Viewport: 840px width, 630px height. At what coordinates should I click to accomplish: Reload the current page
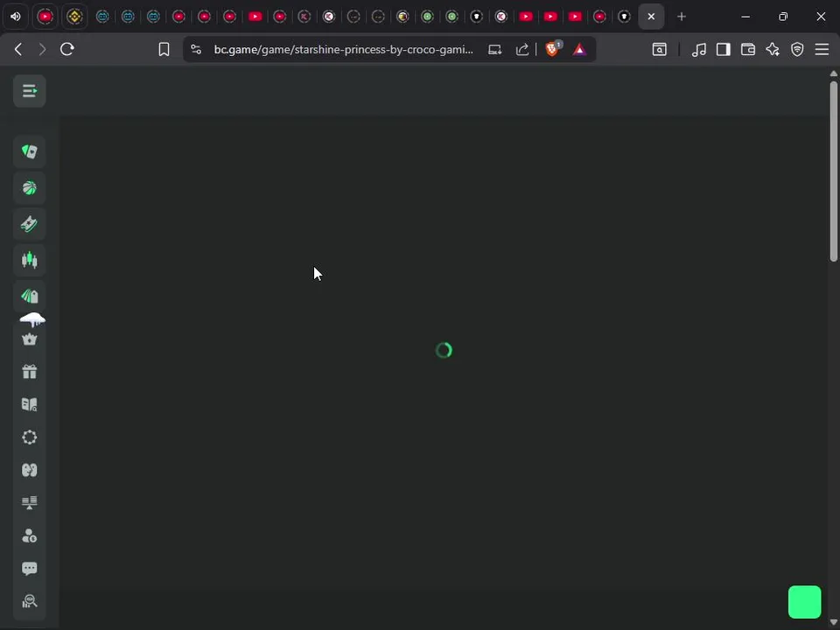[x=67, y=49]
